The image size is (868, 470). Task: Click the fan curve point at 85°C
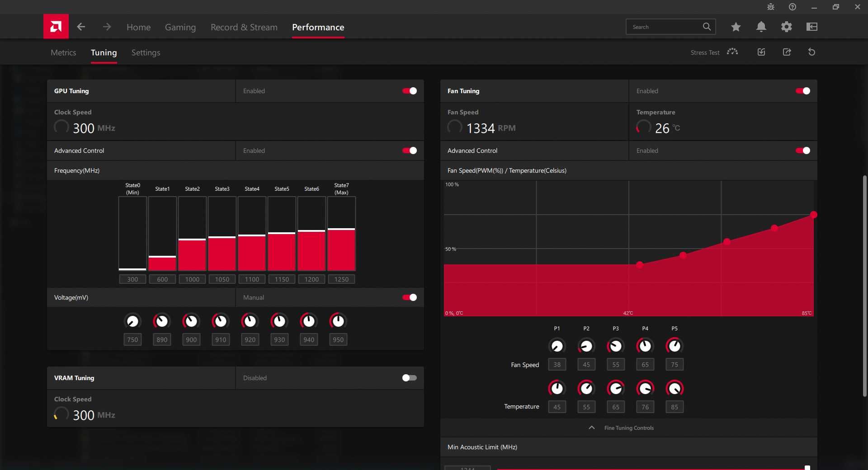click(x=813, y=215)
